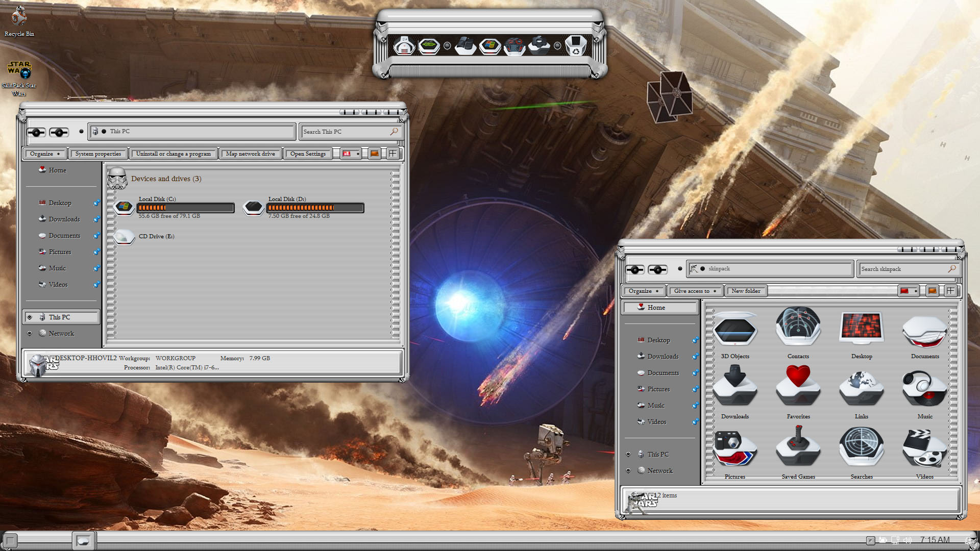Toggle preview pane in This PC window
This screenshot has width=980, height=551.
coord(375,154)
